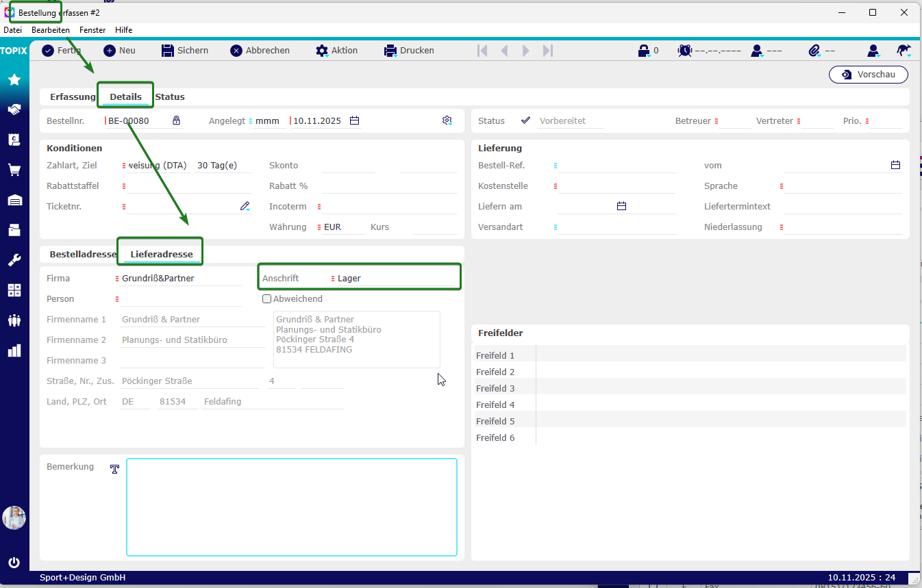Viewport: 922px width, 588px height.
Task: Click the Fertig toolbar button
Action: [61, 51]
